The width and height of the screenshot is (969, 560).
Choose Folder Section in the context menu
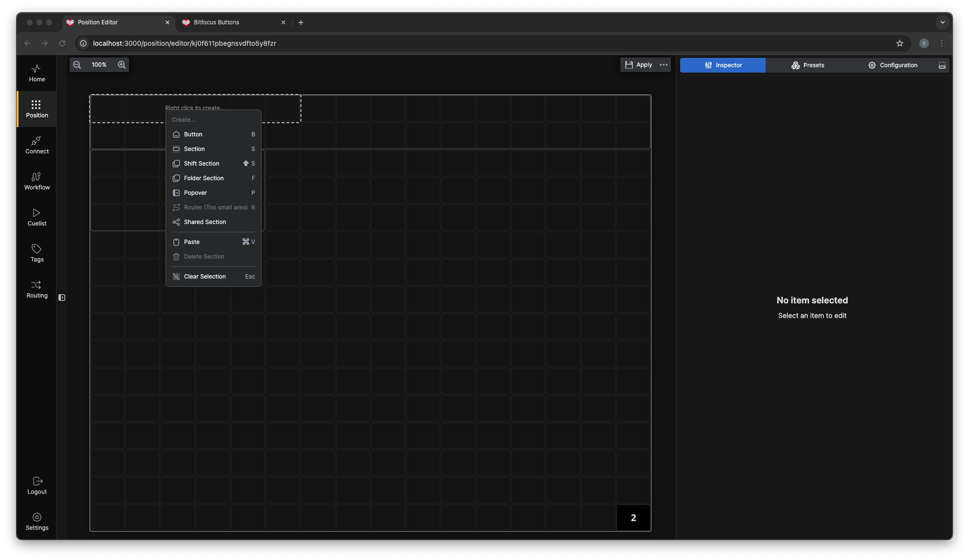[213, 178]
